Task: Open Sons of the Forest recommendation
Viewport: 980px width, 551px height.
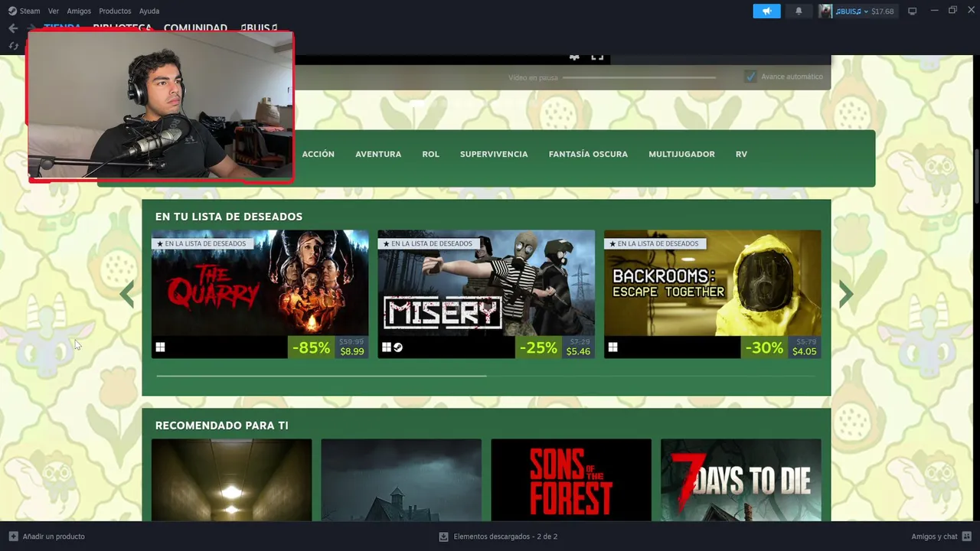Action: click(571, 480)
